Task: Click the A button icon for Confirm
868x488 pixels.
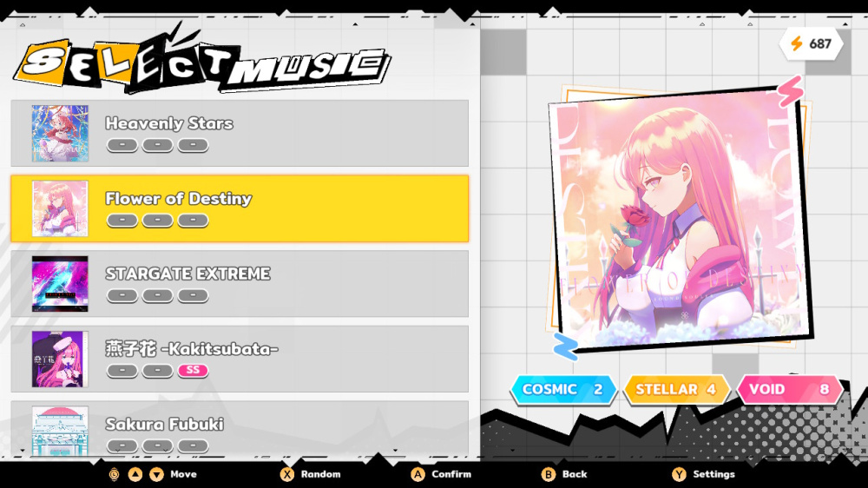Action: pyautogui.click(x=418, y=474)
